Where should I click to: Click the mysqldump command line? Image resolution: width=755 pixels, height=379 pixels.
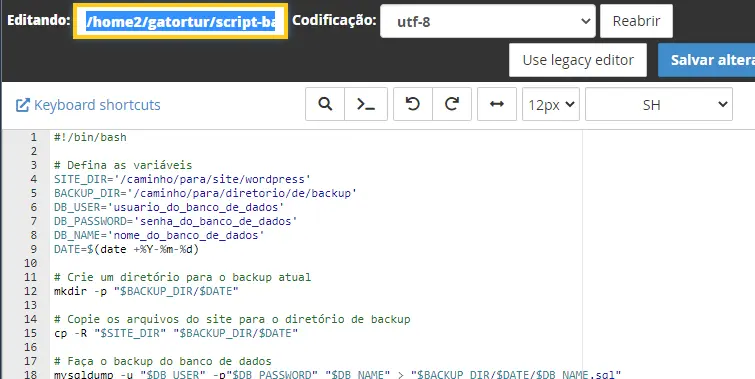338,374
